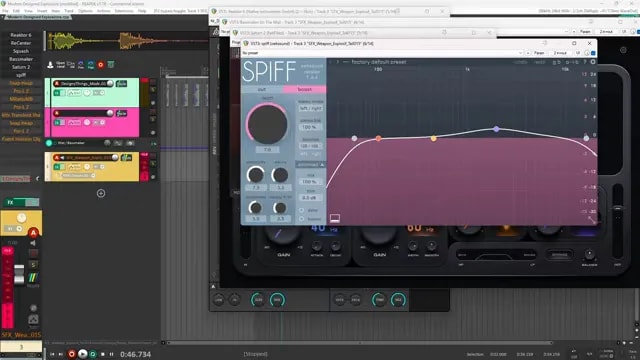Toggle record arm A on mixer strip
Screen dimensions: 640x360
point(33,233)
